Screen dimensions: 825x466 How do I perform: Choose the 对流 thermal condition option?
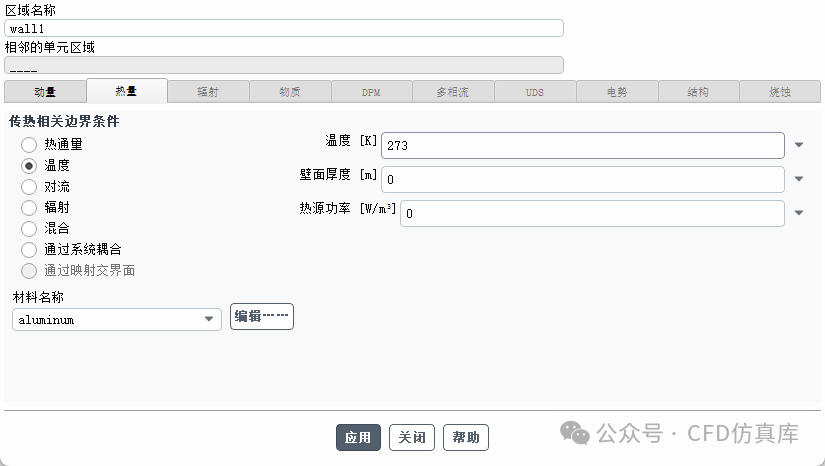(x=29, y=187)
